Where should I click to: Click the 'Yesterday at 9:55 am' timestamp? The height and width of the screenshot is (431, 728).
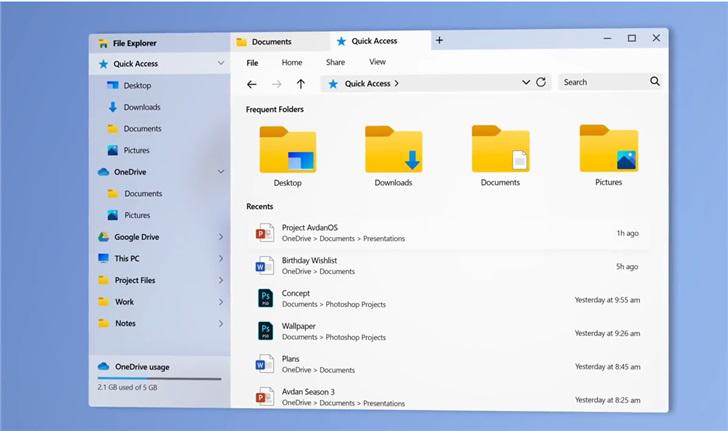tap(607, 300)
